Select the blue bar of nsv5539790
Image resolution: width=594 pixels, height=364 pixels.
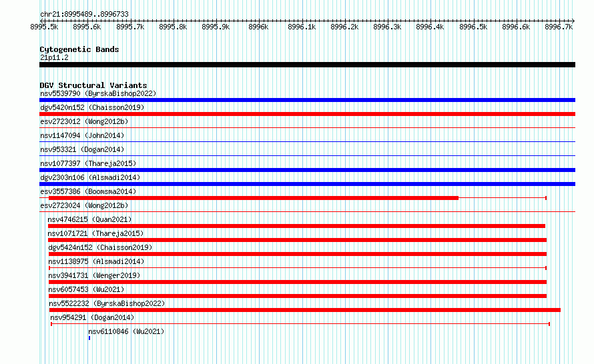tap(307, 100)
